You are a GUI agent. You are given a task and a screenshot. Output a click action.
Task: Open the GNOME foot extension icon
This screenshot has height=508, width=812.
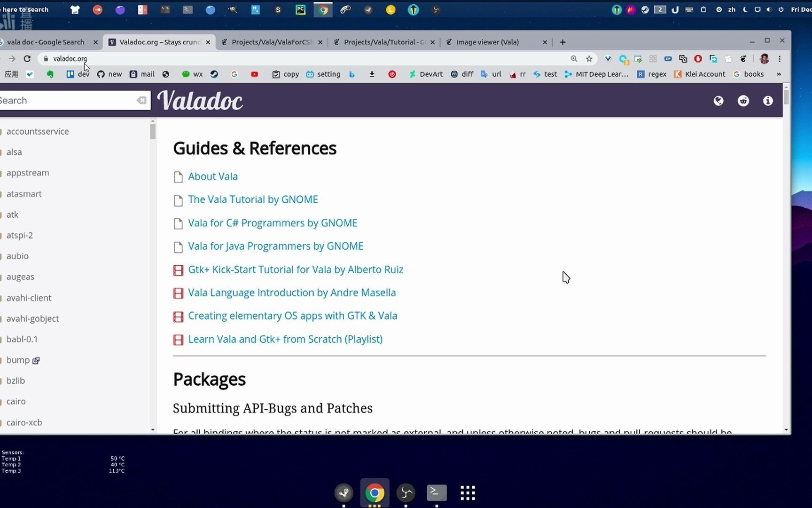click(743, 59)
